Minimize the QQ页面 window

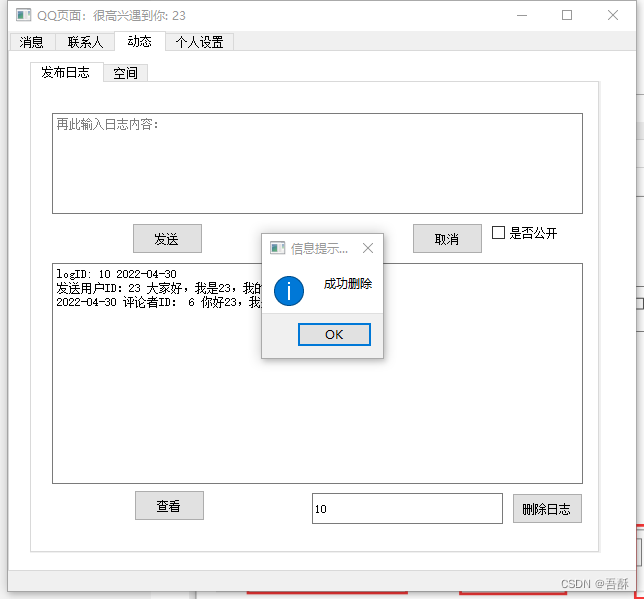[522, 16]
